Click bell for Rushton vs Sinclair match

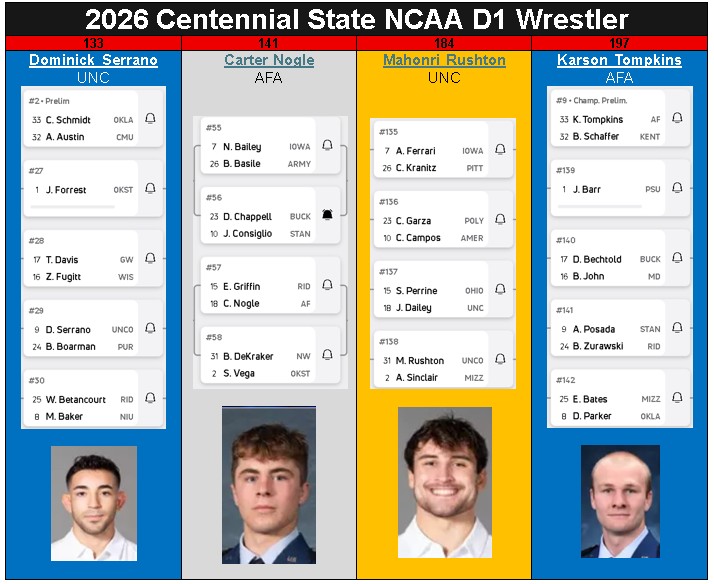click(x=500, y=360)
